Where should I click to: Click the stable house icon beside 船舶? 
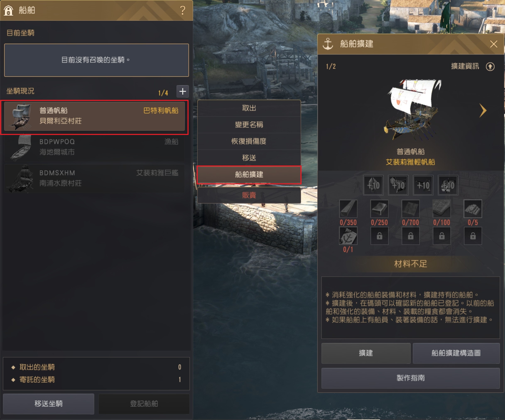[x=9, y=10]
